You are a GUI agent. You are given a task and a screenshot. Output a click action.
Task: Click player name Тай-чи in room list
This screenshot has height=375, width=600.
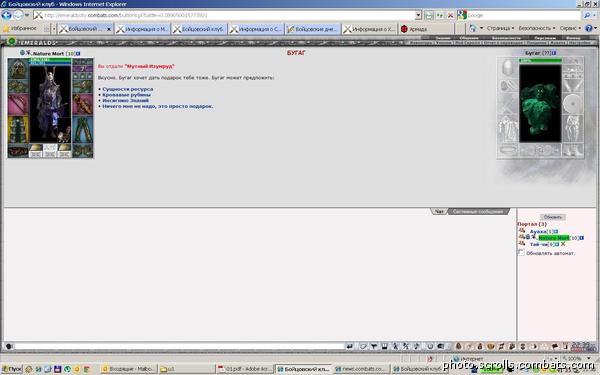[x=538, y=244]
